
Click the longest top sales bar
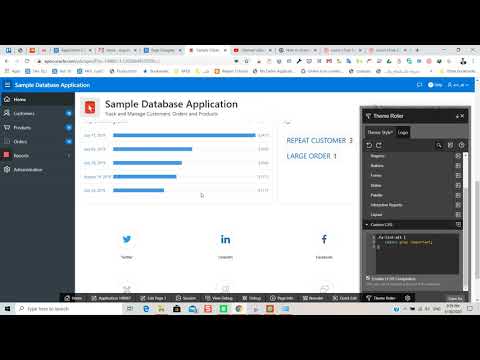[x=184, y=135]
